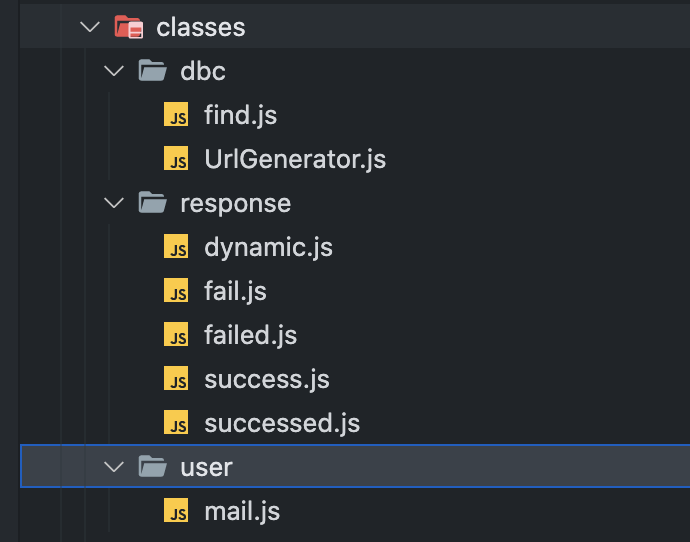The image size is (690, 542).
Task: Open the successed.js file
Action: coord(281,423)
